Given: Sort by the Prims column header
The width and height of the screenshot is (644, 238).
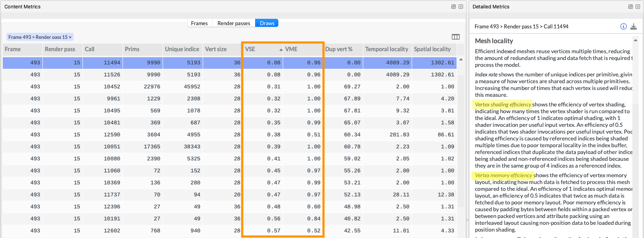Looking at the screenshot, I should click(143, 49).
